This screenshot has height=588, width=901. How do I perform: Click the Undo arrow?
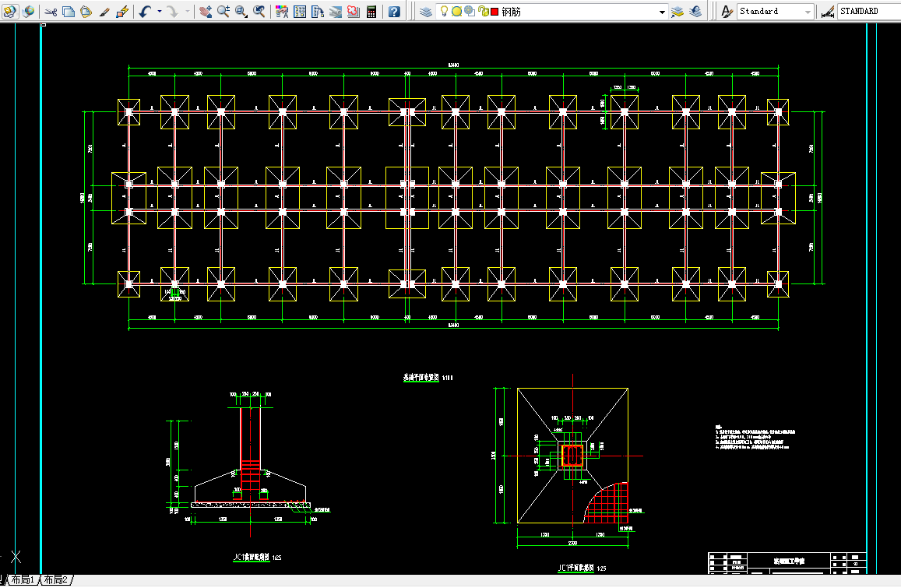[145, 11]
